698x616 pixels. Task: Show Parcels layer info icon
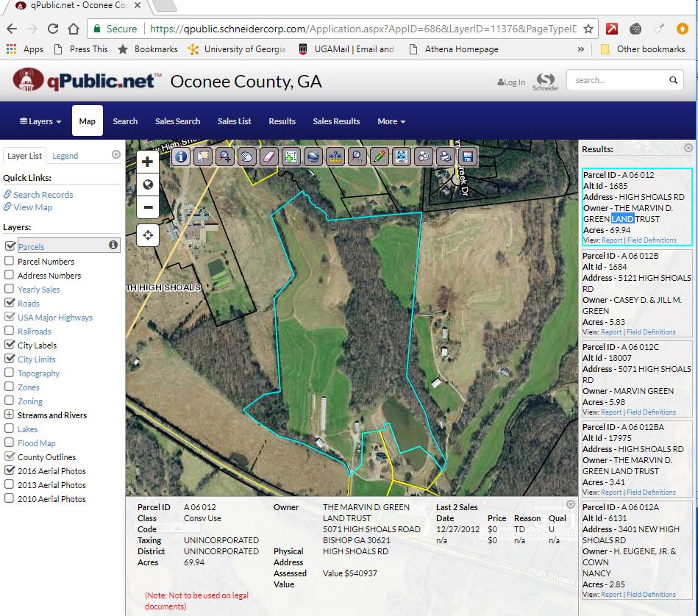click(x=113, y=245)
